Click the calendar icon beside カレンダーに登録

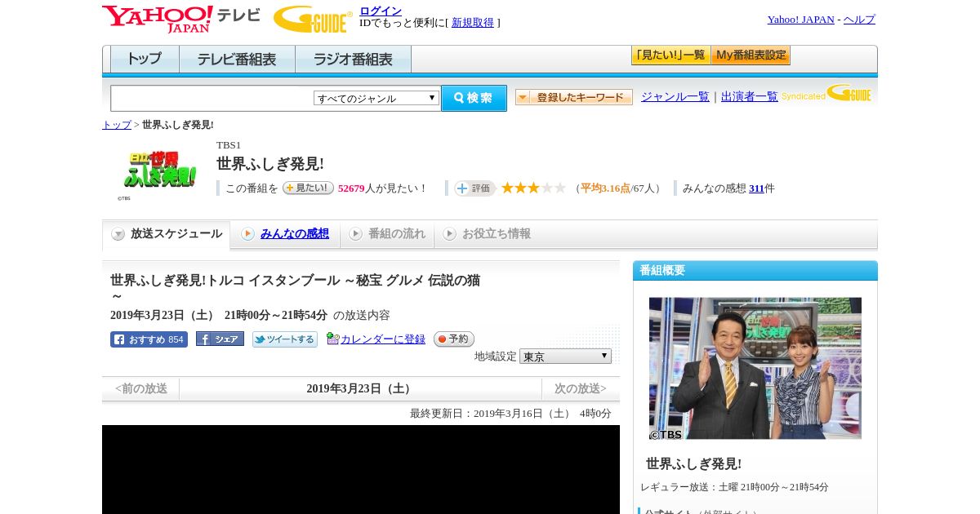click(332, 339)
